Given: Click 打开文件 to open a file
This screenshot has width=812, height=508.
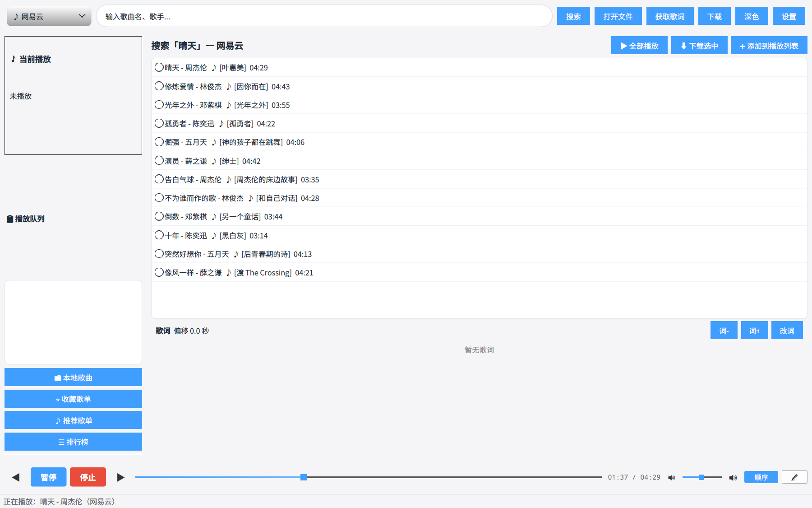Looking at the screenshot, I should tap(618, 16).
